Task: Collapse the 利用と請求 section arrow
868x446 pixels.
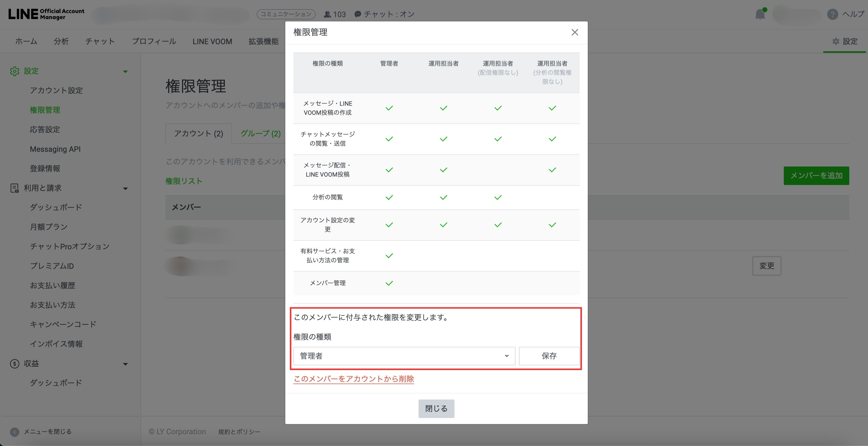Action: coord(125,188)
